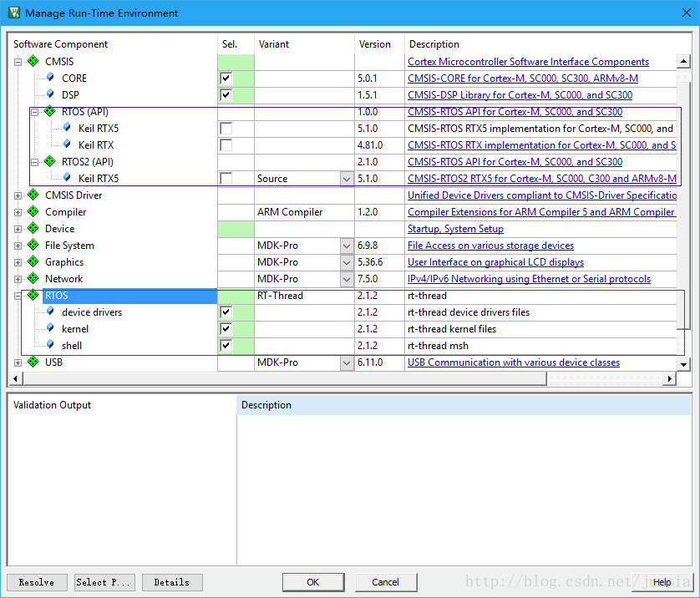700x598 pixels.
Task: Click the CMSIS Driver green diamond icon
Action: point(33,195)
